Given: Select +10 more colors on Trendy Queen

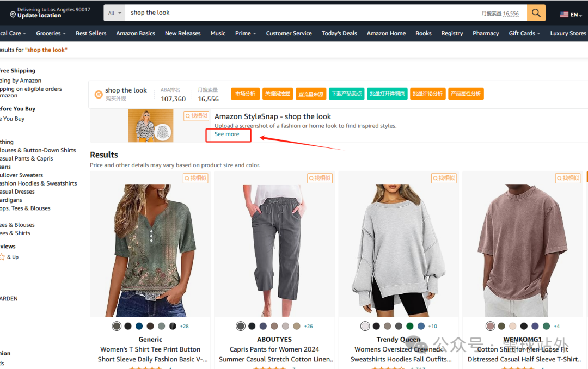Looking at the screenshot, I should pos(433,326).
